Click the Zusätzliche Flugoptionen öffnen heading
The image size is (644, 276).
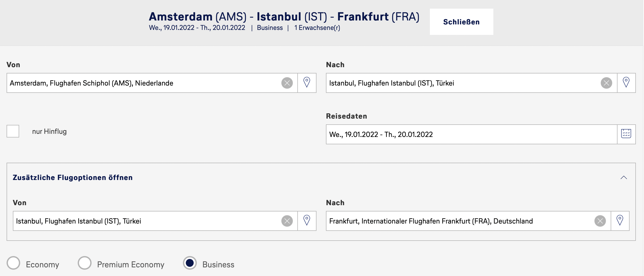click(73, 178)
